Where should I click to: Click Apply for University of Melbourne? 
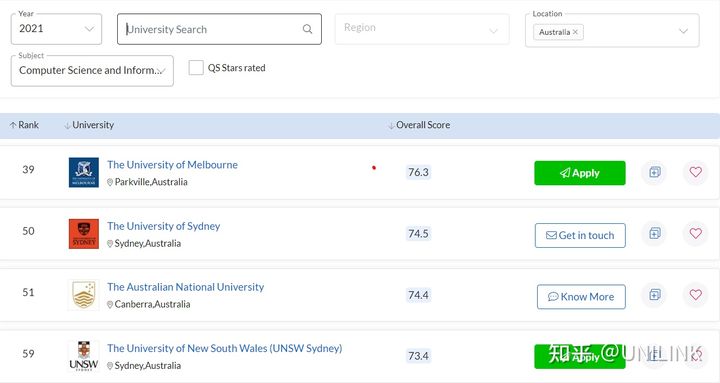(579, 173)
